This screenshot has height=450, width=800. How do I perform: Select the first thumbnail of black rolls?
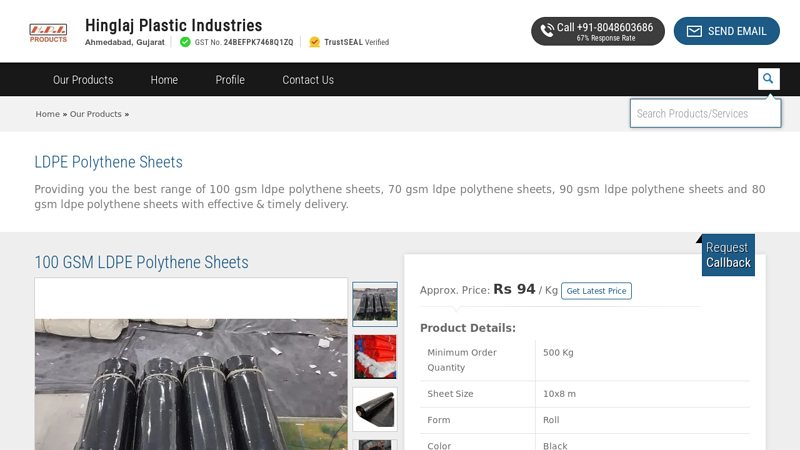tap(374, 304)
